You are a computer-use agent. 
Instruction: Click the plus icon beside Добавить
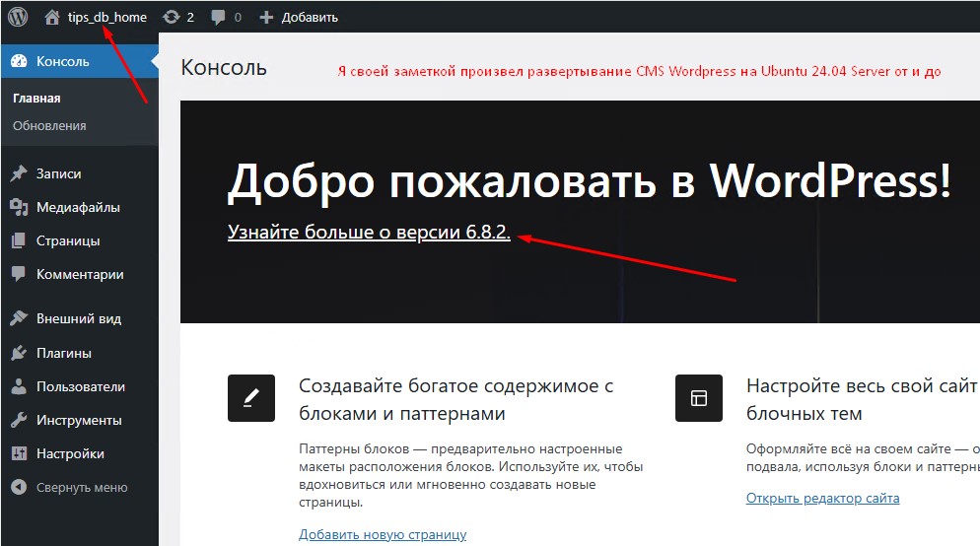tap(266, 18)
